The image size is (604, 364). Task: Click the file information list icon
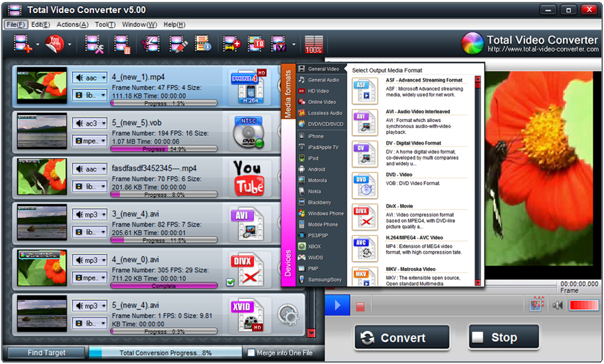[202, 43]
